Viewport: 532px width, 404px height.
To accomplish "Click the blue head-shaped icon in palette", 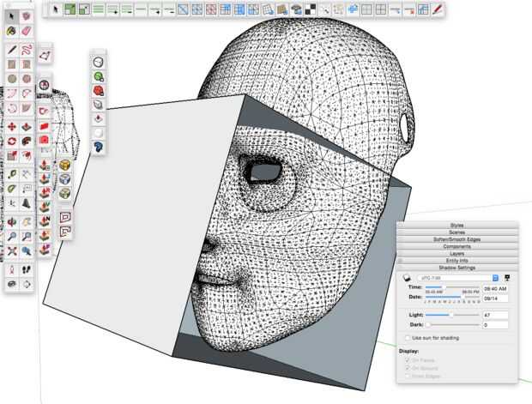I will [x=99, y=147].
